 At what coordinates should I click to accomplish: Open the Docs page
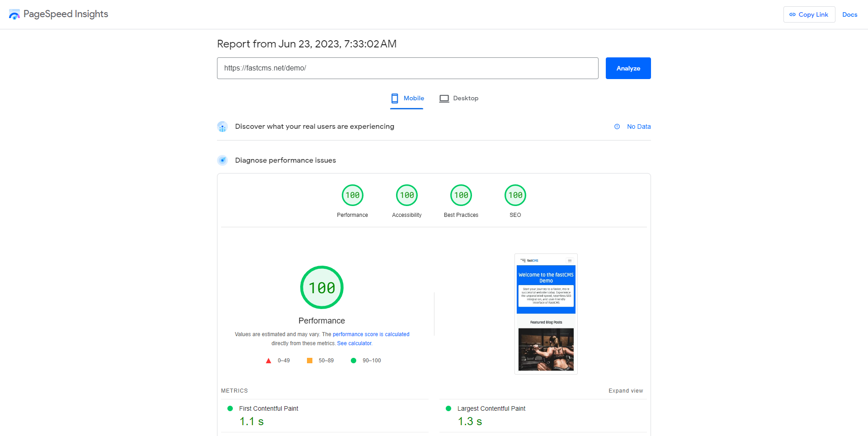pos(849,14)
